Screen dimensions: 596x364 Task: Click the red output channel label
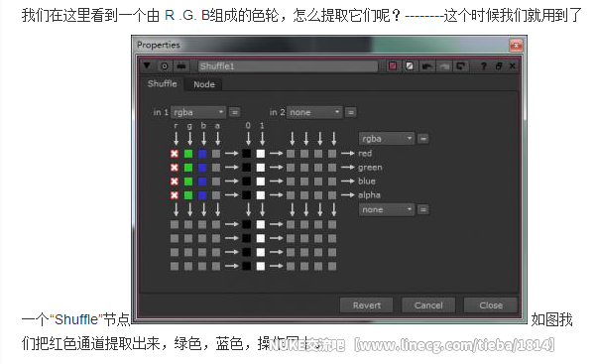tap(365, 154)
